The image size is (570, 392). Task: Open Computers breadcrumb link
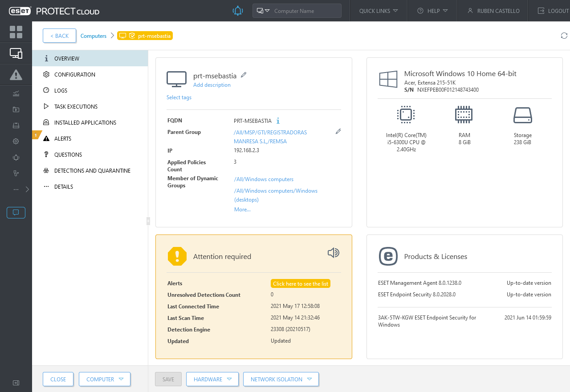pos(94,36)
